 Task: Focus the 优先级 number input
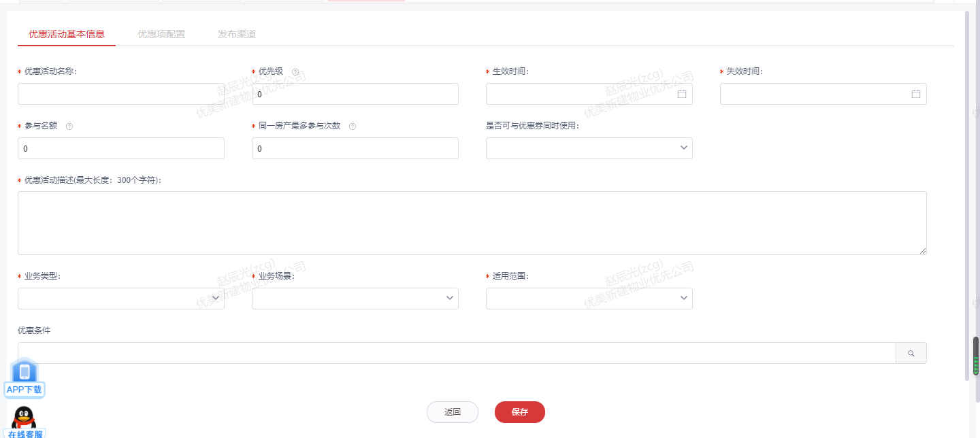(355, 94)
